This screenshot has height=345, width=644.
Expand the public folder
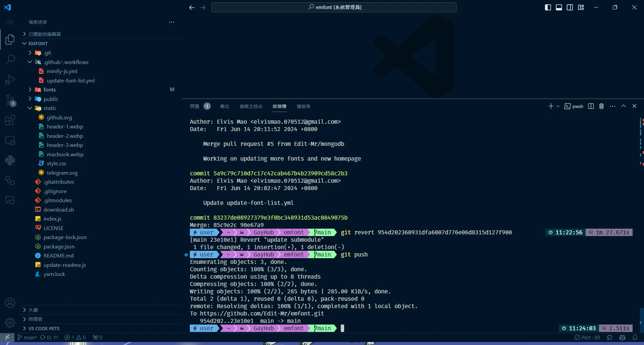(x=101, y=99)
